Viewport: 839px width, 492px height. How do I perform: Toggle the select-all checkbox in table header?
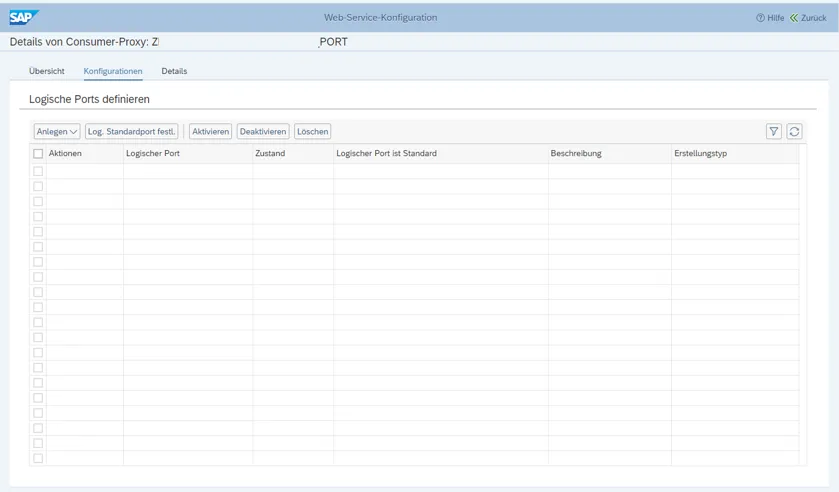coord(38,154)
